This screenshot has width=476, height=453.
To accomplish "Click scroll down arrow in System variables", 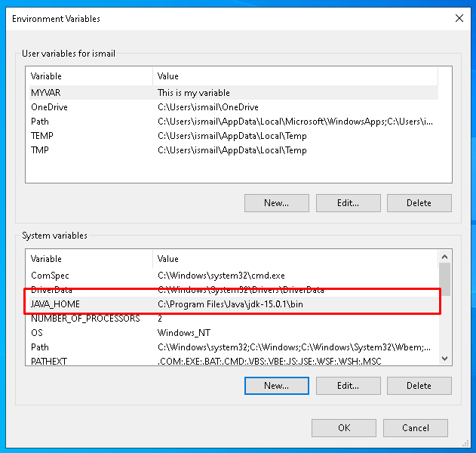I will click(x=445, y=359).
